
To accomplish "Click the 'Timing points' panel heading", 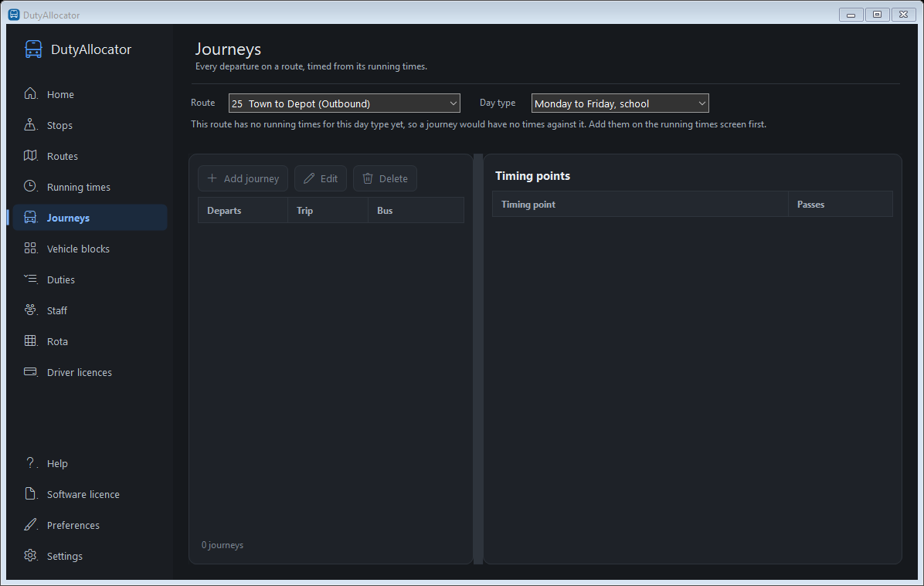I will tap(532, 175).
